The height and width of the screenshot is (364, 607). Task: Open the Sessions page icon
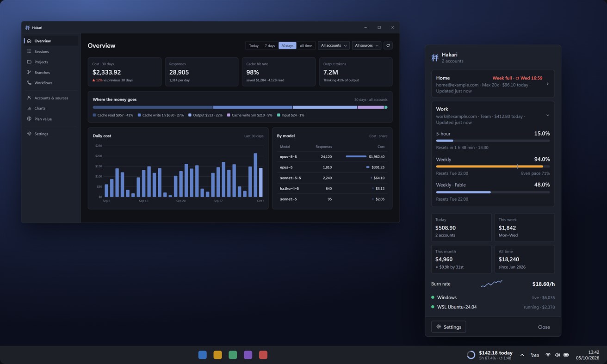(x=29, y=51)
